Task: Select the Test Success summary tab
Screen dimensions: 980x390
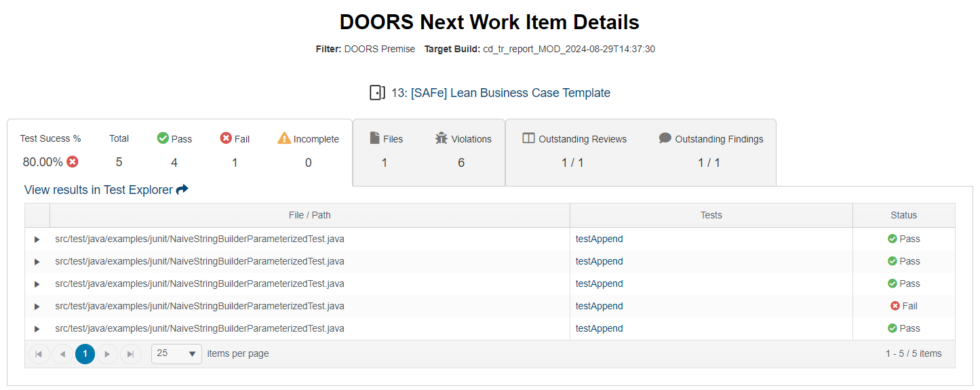Action: [180, 152]
